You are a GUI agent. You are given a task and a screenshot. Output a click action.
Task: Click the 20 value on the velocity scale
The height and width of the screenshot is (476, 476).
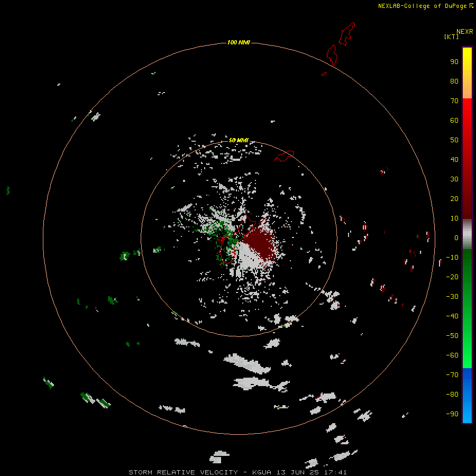(x=454, y=198)
